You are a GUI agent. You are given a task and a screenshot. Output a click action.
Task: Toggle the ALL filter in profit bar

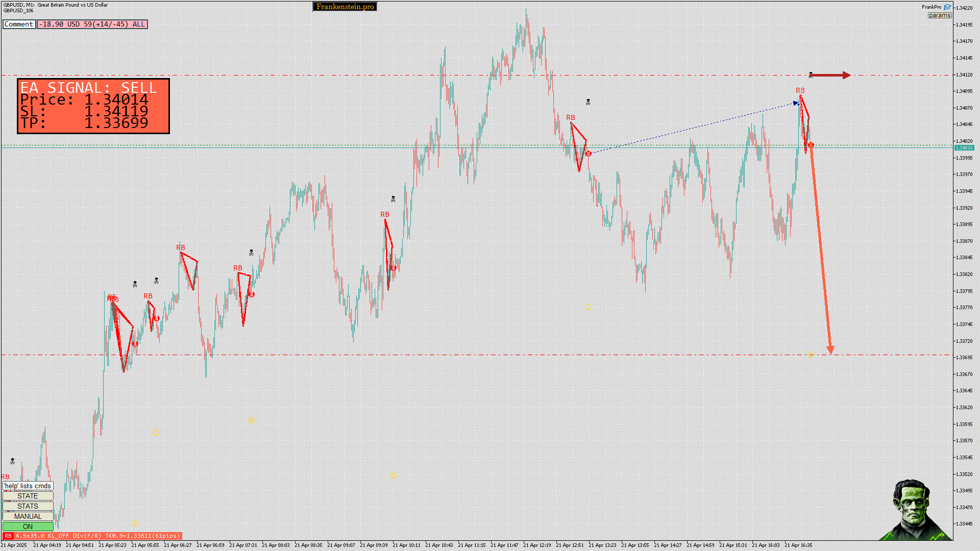pos(138,24)
